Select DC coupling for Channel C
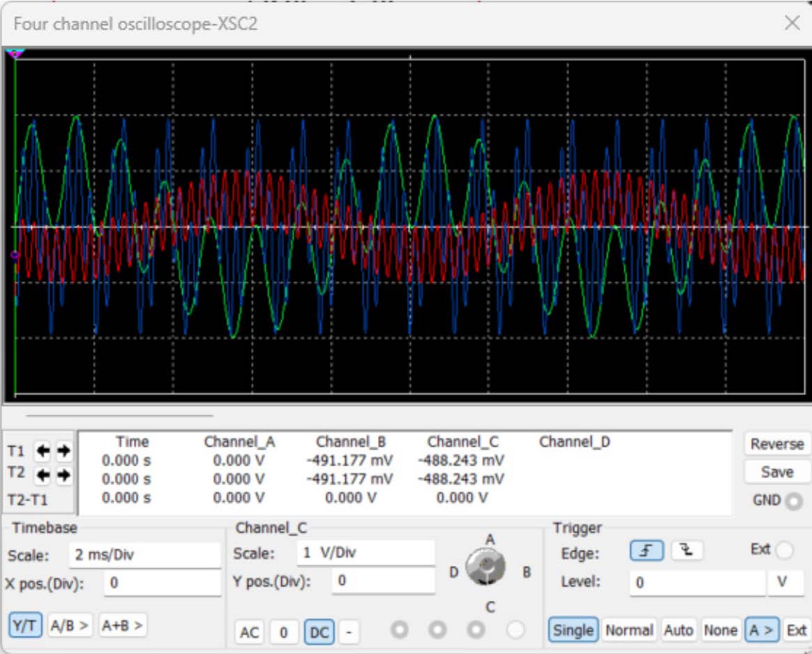 tap(319, 632)
